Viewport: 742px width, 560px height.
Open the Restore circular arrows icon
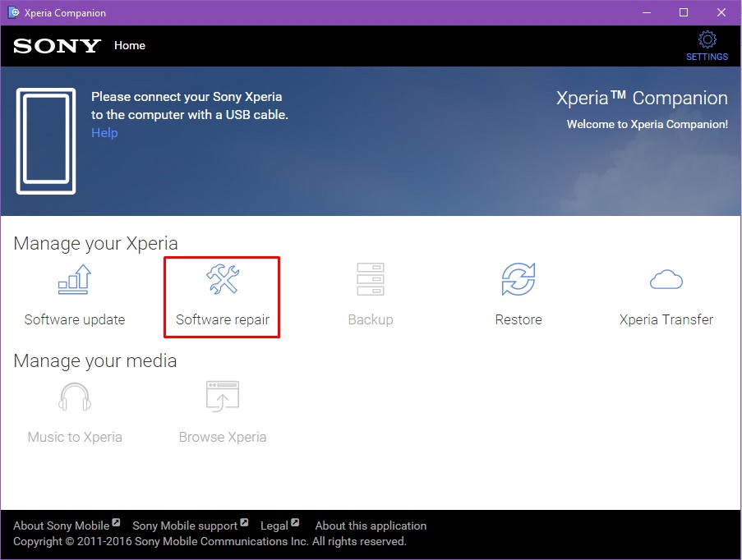[x=518, y=280]
